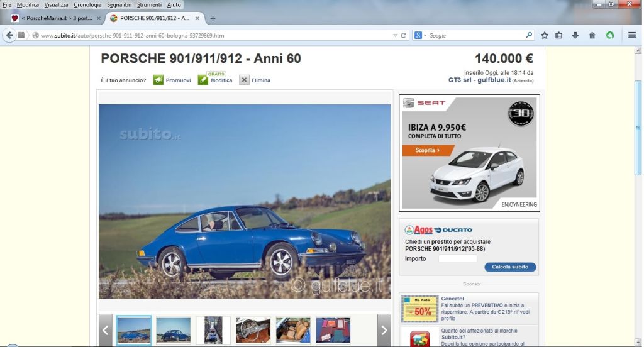Click the Agos Ducato logo

(x=438, y=230)
